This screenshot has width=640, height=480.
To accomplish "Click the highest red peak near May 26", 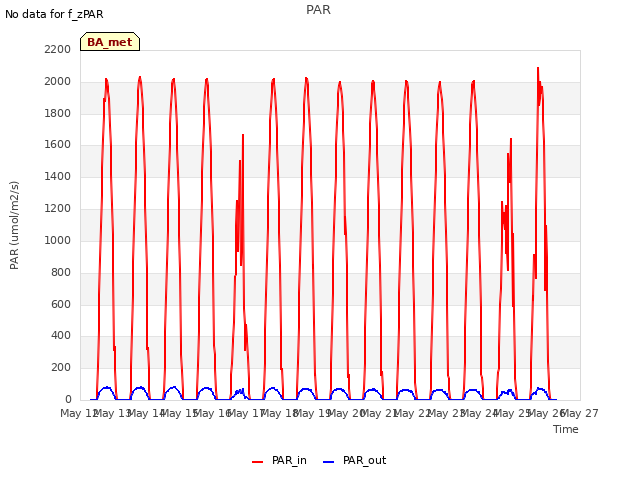I will coord(538,68).
